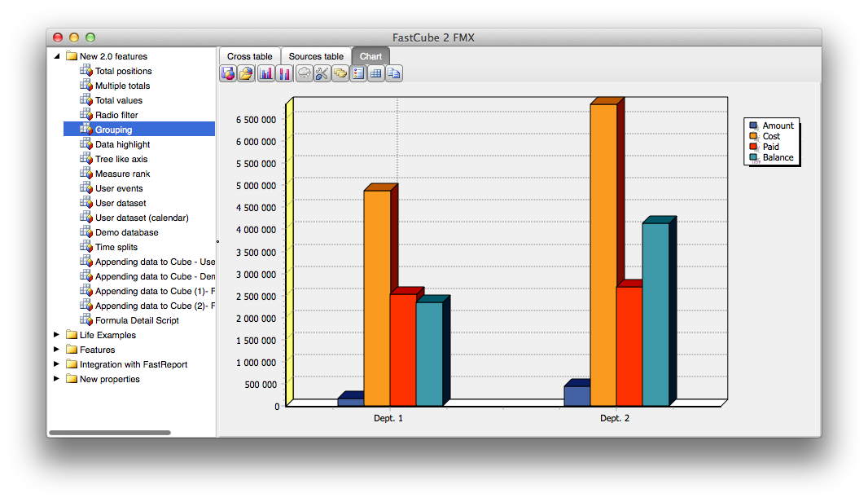This screenshot has width=868, height=502.
Task: Click the Dept. 2 axis label
Action: [615, 418]
